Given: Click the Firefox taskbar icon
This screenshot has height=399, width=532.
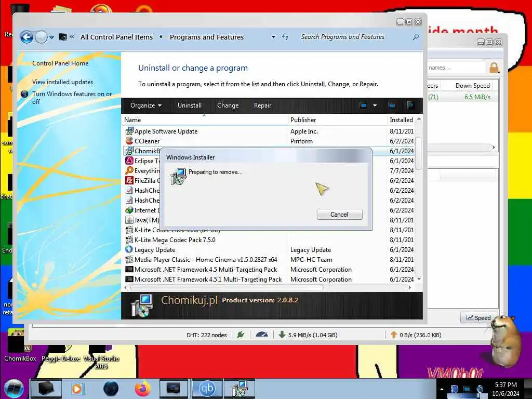Looking at the screenshot, I should click(142, 389).
